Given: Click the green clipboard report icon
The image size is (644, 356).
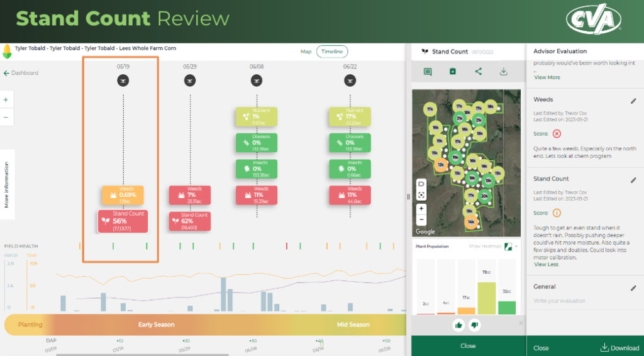Looking at the screenshot, I should tap(453, 72).
